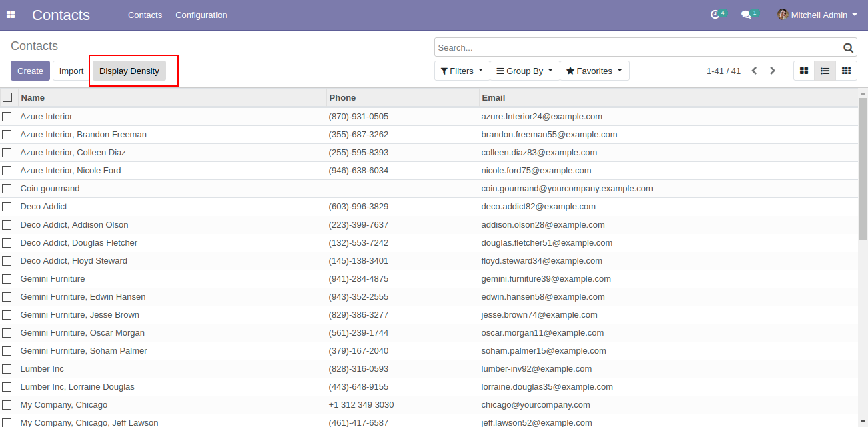
Task: Open the activities clock icon
Action: (x=715, y=15)
